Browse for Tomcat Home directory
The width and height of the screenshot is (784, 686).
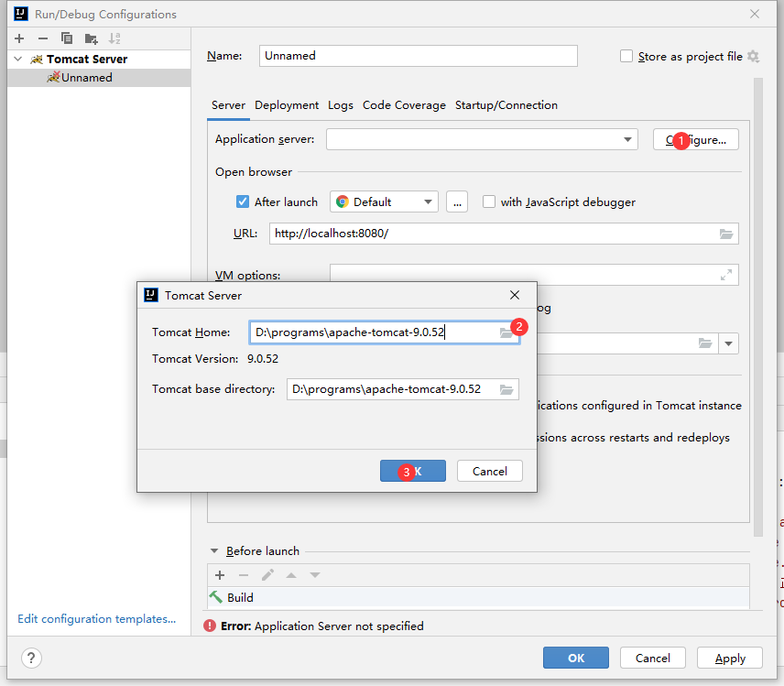click(x=506, y=333)
